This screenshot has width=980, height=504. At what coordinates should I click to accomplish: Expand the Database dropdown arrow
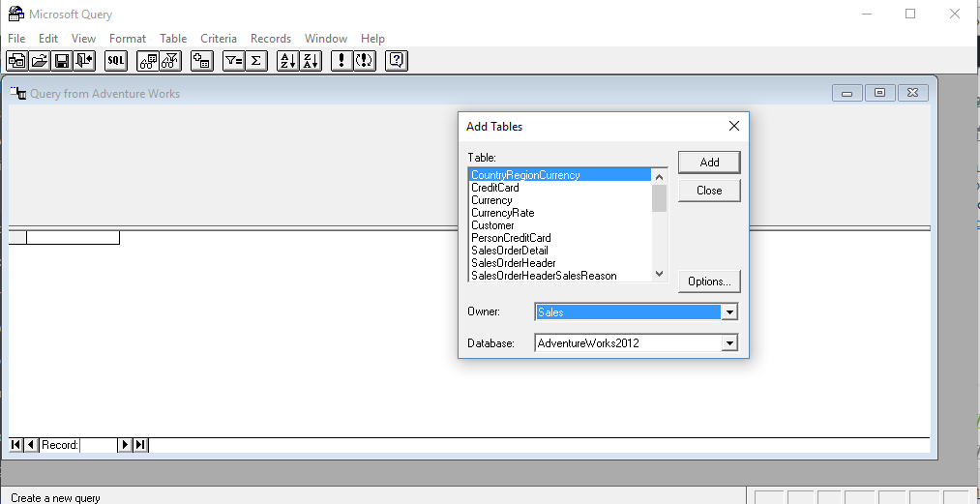pyautogui.click(x=729, y=342)
